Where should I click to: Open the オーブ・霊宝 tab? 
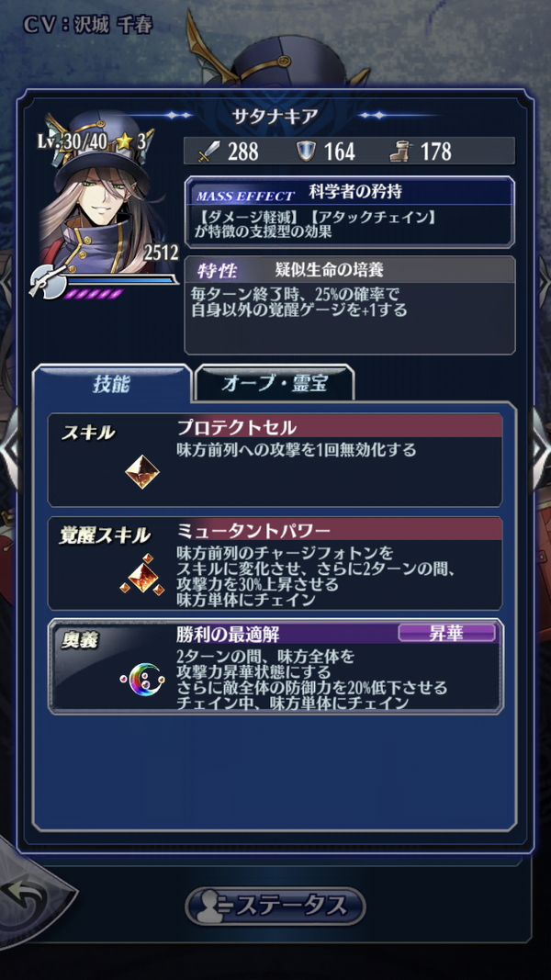point(275,384)
